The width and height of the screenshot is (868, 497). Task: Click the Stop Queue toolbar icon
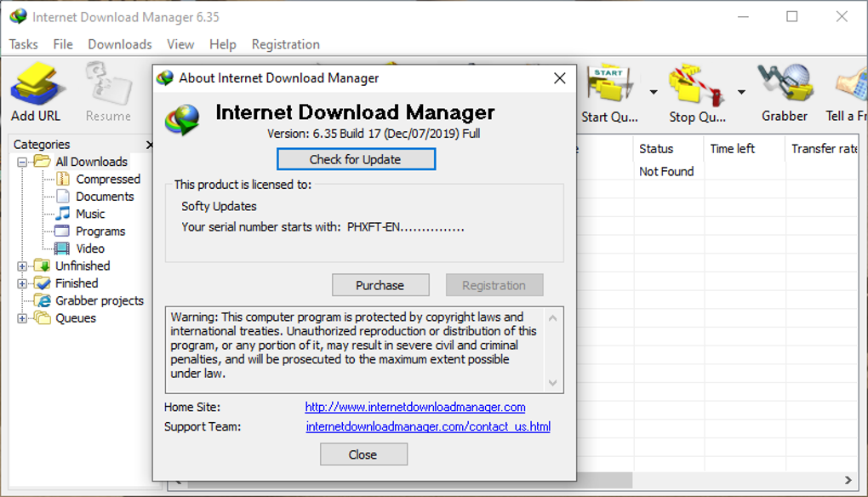pos(696,84)
